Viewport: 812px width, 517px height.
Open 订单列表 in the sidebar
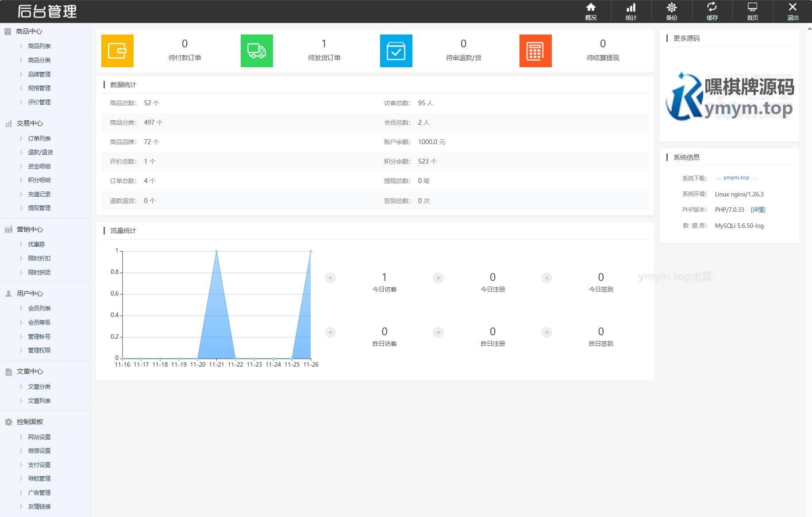click(x=39, y=138)
